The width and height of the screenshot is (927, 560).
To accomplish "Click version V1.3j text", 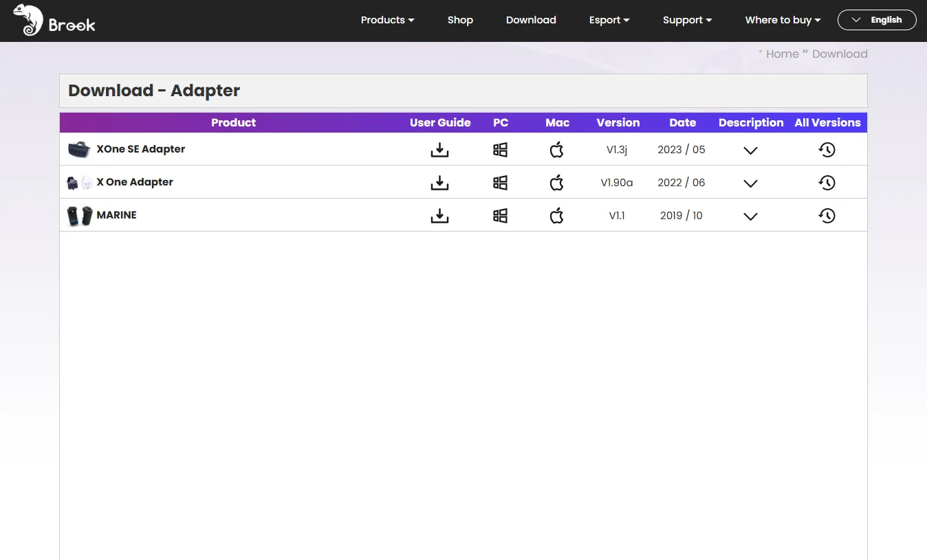I will coord(617,150).
